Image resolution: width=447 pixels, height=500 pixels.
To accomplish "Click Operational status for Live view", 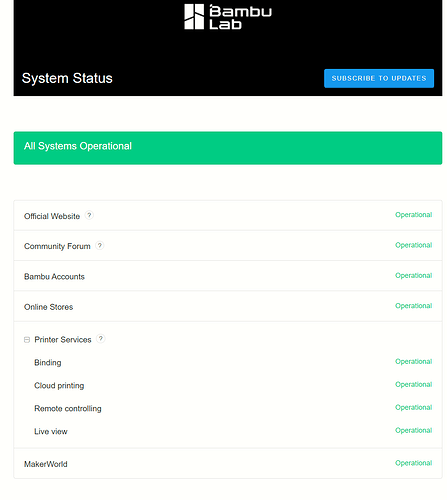I will tap(414, 430).
